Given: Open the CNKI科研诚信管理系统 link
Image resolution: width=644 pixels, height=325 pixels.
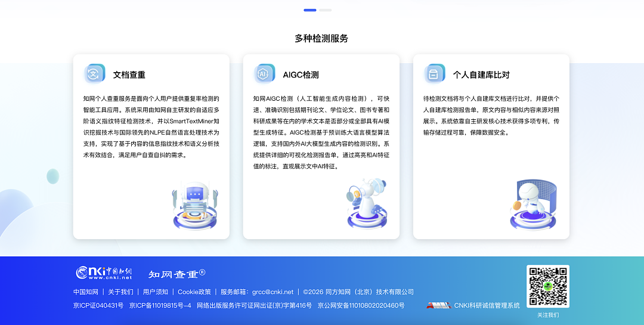Looking at the screenshot, I should point(487,305).
